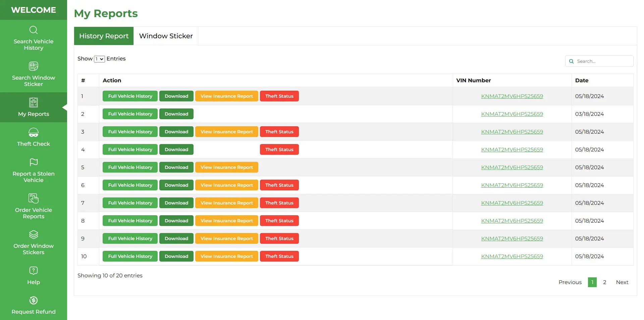Image resolution: width=644 pixels, height=320 pixels.
Task: Click the Next pagination link
Action: coord(622,282)
